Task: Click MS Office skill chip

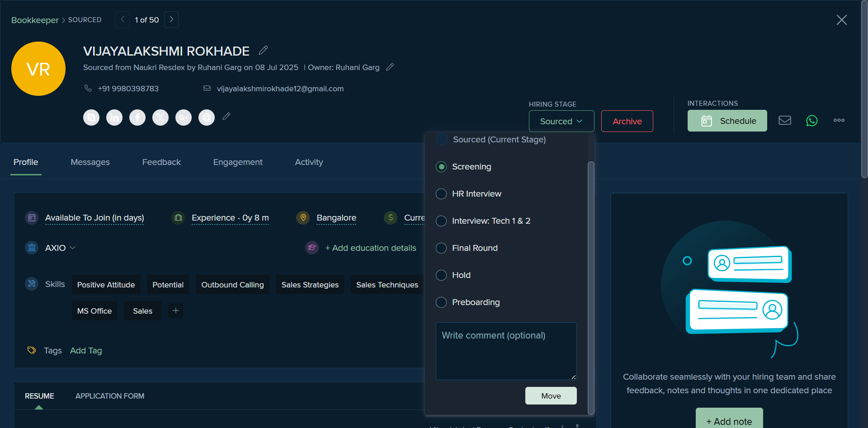Action: (x=94, y=311)
